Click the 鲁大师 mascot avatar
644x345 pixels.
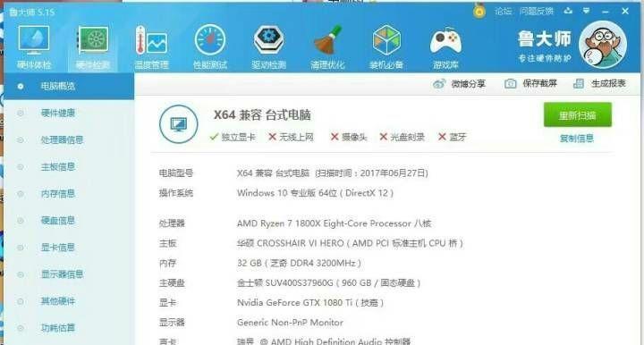point(603,45)
